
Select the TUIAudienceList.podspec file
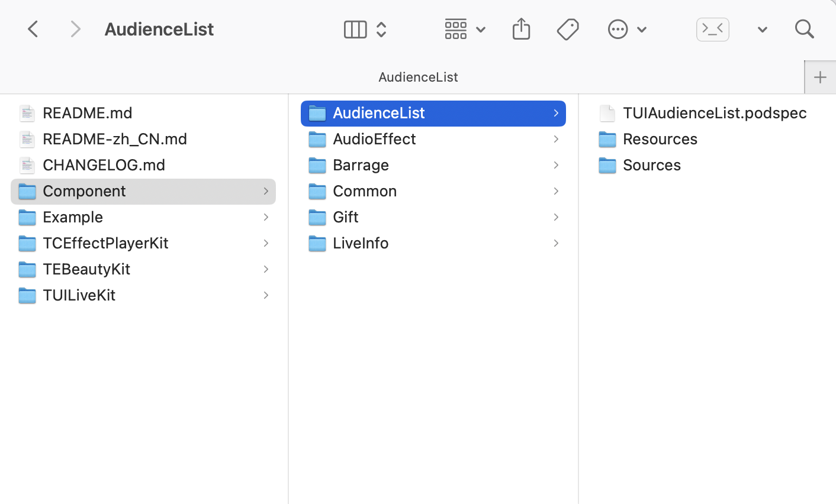[714, 113]
